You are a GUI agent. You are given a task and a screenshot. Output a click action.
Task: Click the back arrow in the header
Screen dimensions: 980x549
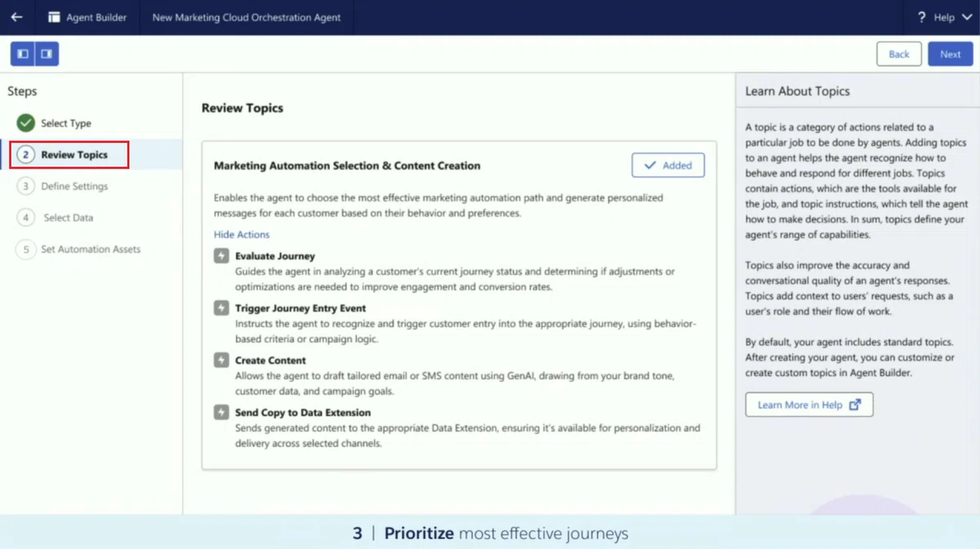(16, 17)
